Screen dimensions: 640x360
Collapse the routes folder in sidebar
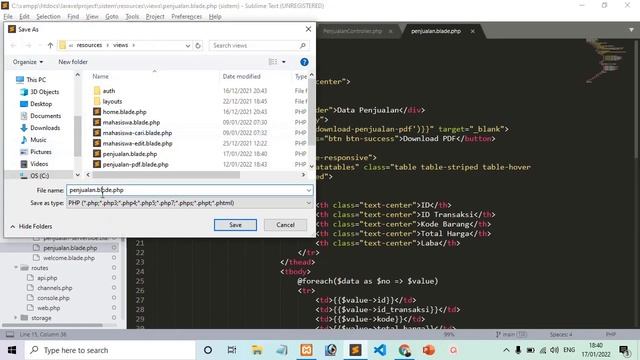16,268
